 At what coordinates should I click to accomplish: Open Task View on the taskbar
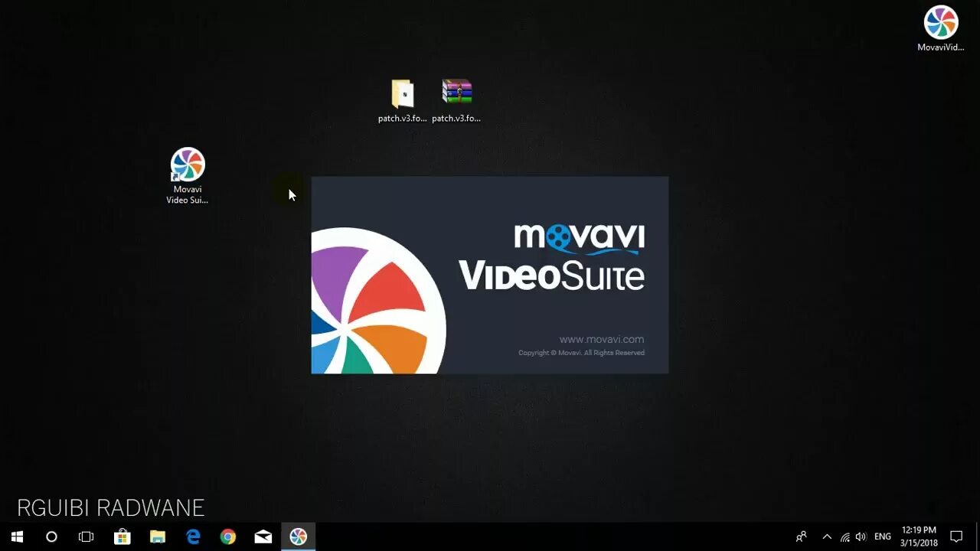point(87,536)
